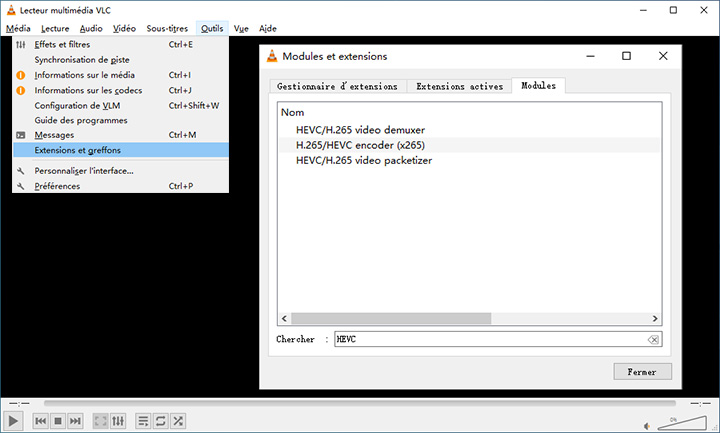Screen dimensions: 720x433
Task: Maximize the VLC main window
Action: tap(673, 10)
